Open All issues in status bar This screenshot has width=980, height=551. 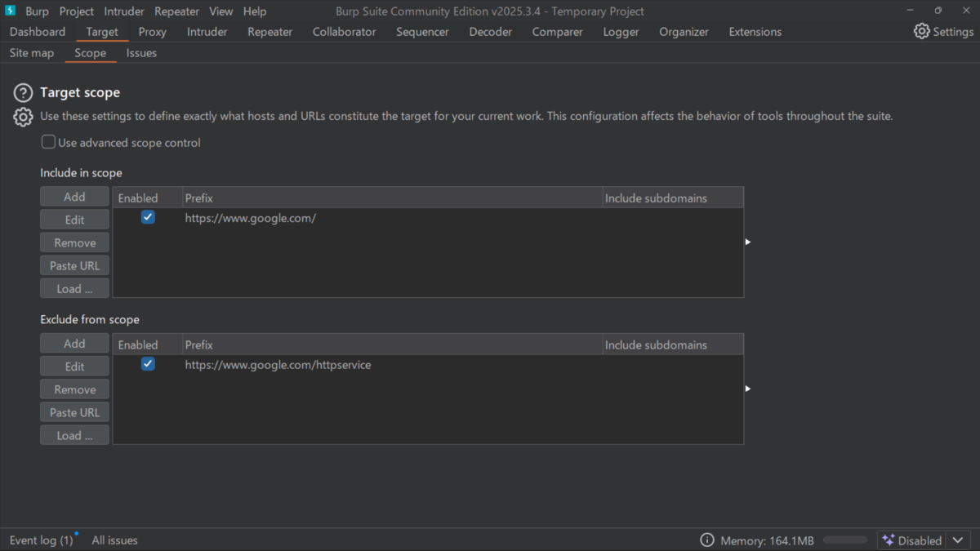pyautogui.click(x=114, y=540)
